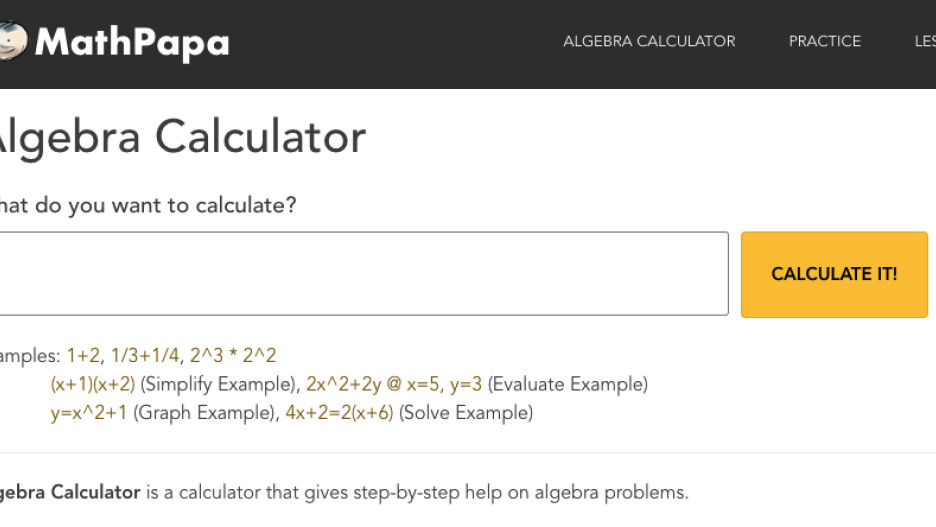Focus the calculation input text box
Viewport: 936px width, 527px height.
pyautogui.click(x=364, y=273)
